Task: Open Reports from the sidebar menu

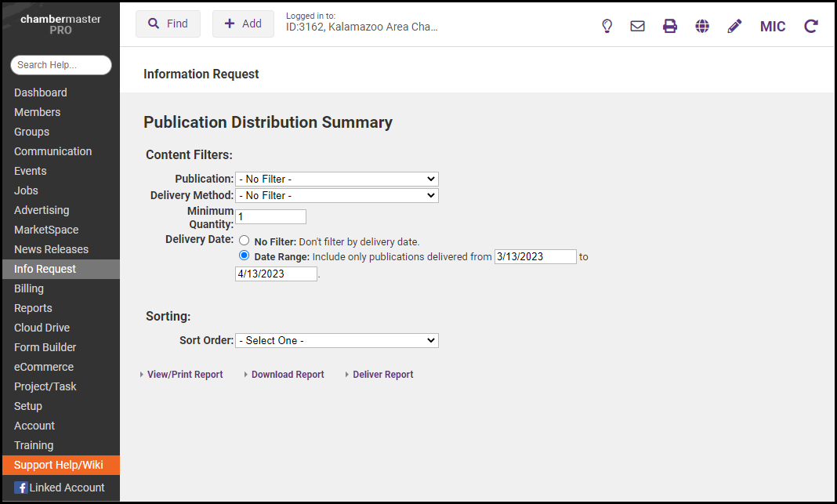Action: coord(33,308)
